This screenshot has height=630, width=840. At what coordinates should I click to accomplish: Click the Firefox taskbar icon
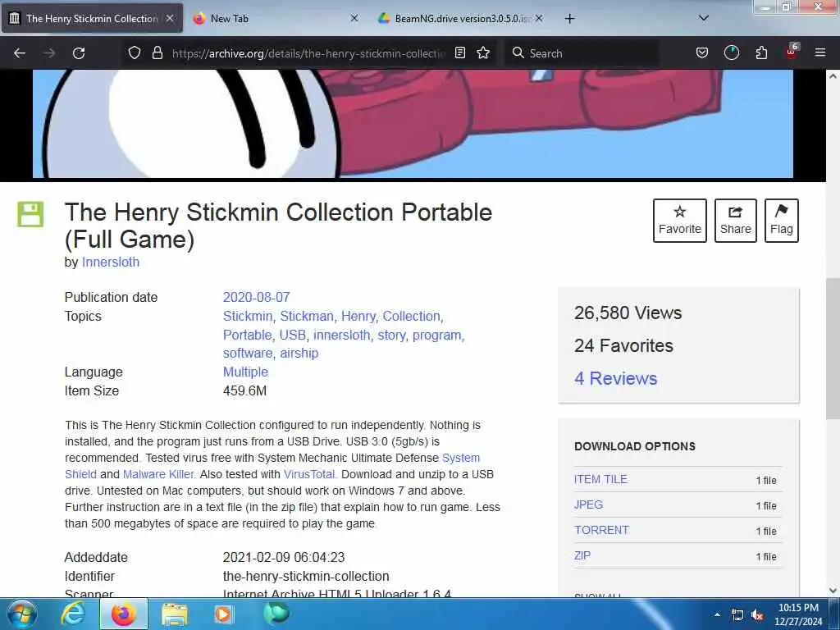pos(123,614)
